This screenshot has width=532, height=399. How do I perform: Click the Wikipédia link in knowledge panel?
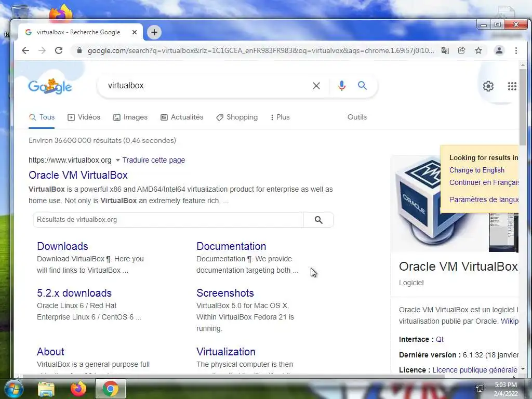click(510, 321)
